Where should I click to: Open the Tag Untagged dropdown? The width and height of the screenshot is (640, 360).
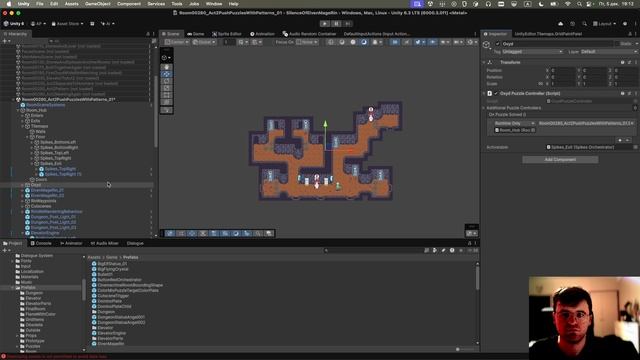tap(533, 52)
